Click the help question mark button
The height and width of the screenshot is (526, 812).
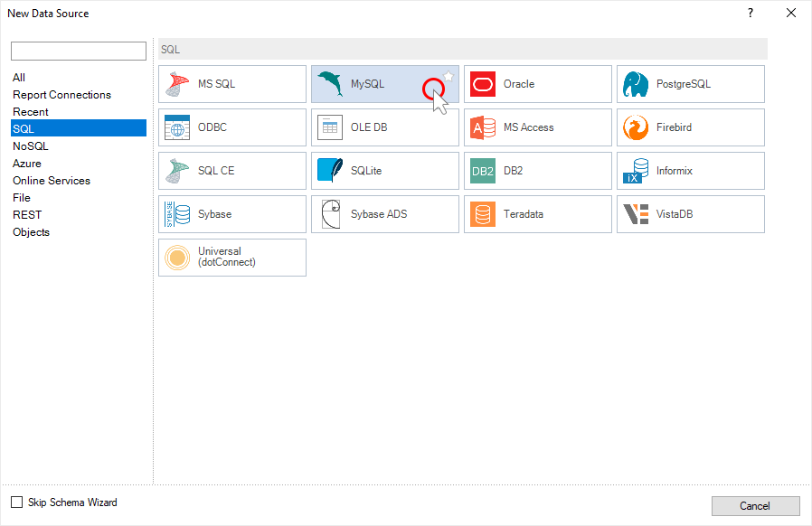750,13
